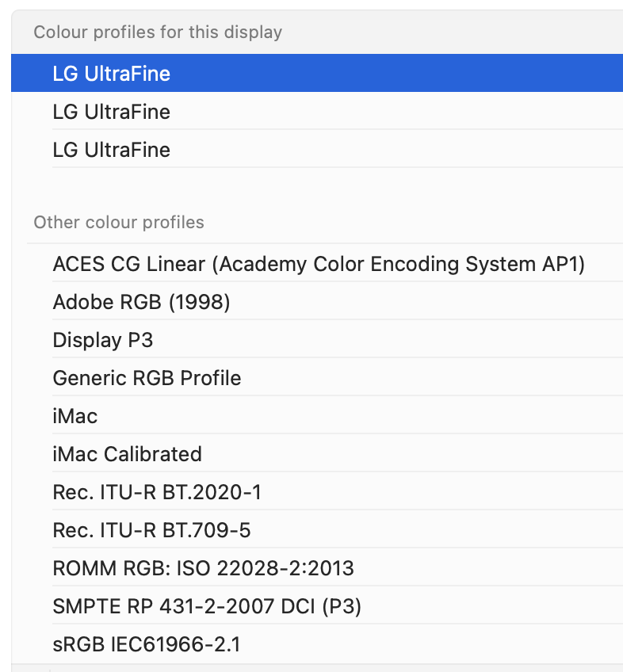Switch to the Display P3 profile
The width and height of the screenshot is (623, 672).
103,340
